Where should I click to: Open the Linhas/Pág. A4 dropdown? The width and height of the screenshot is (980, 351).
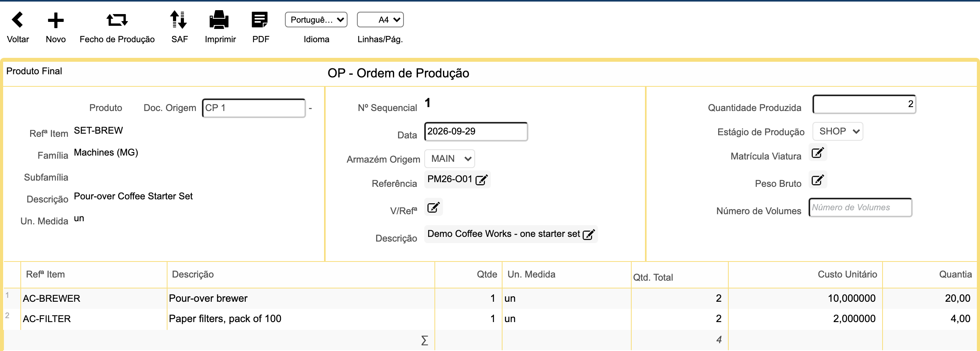pos(380,20)
